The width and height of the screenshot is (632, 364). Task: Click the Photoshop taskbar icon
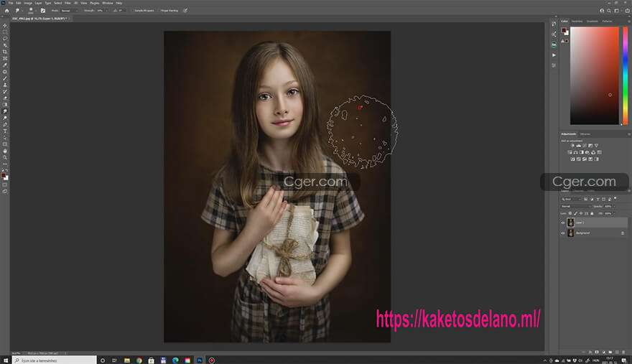pos(200,360)
